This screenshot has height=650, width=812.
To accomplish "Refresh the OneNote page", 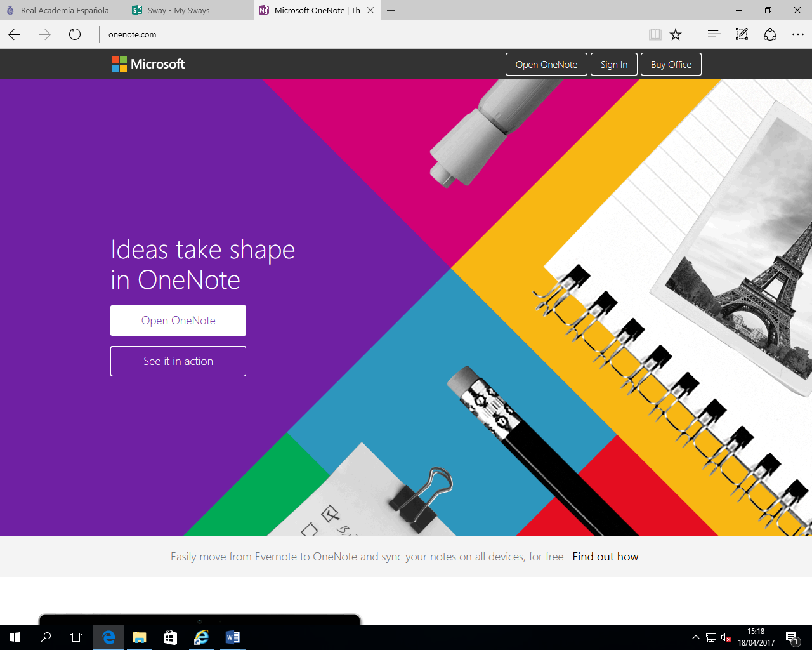I will [x=75, y=34].
